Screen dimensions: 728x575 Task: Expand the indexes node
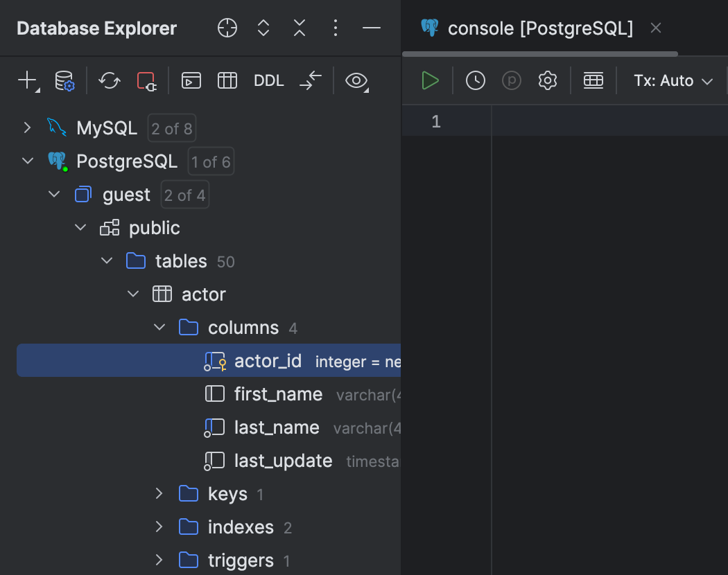tap(159, 527)
